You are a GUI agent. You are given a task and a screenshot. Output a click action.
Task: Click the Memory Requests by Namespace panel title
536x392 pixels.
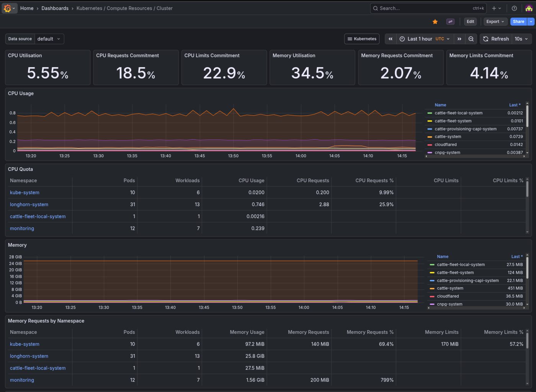click(46, 321)
